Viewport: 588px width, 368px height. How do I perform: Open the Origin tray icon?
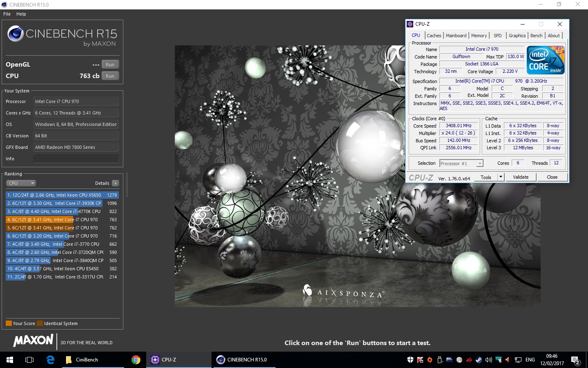[430, 360]
